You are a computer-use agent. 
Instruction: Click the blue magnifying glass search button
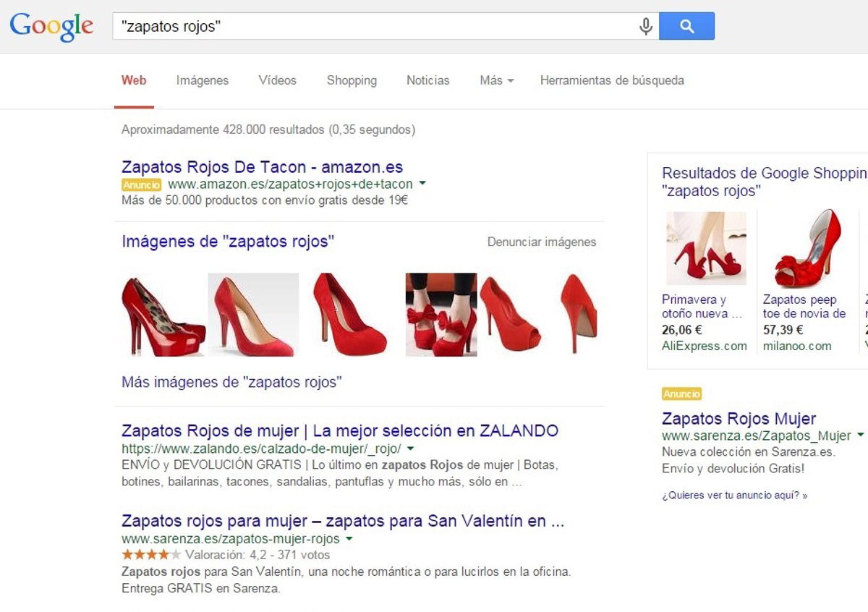click(686, 25)
